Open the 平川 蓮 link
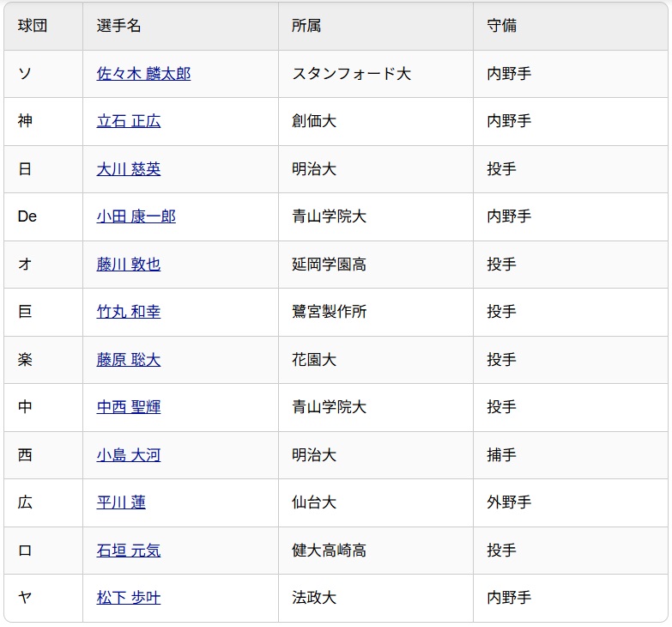Screen dimensions: 672x627 [121, 502]
